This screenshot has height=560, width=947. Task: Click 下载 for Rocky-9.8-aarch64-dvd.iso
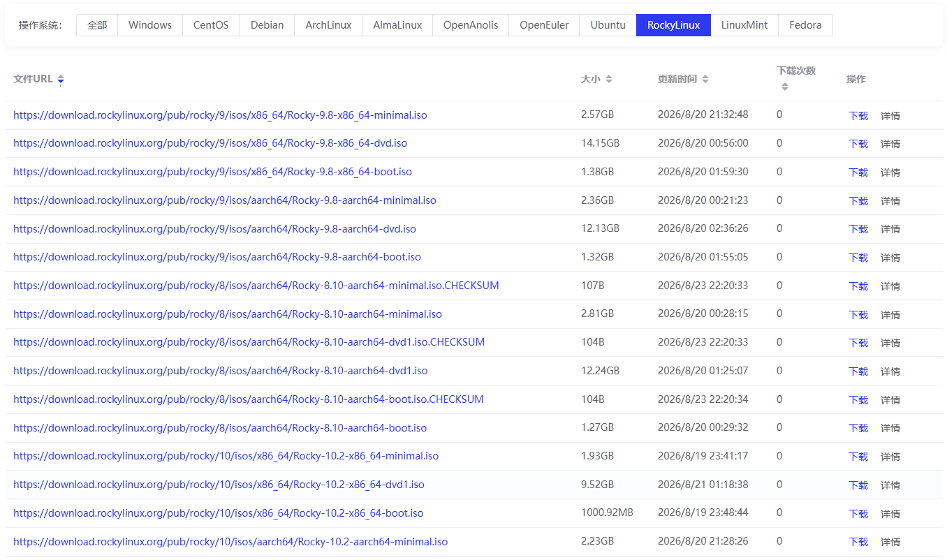coord(858,229)
